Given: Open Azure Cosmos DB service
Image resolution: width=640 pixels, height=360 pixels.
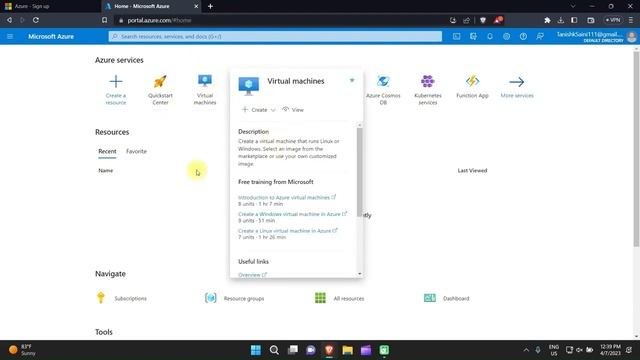Looking at the screenshot, I should click(x=383, y=90).
